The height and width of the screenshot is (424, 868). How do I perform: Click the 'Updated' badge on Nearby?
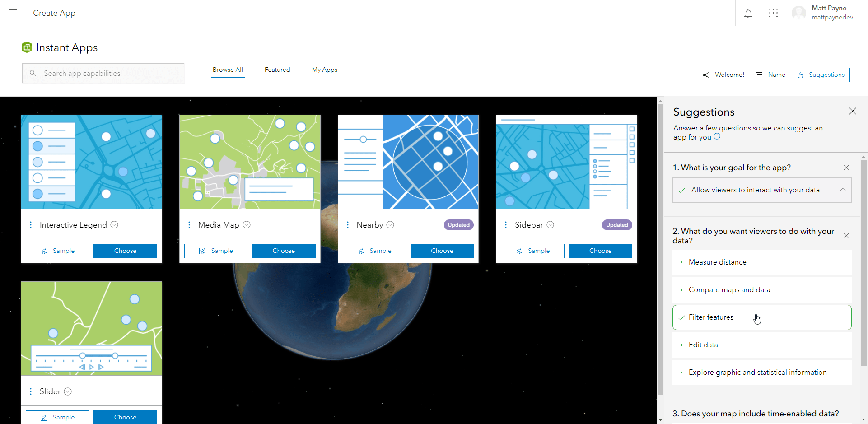(459, 225)
